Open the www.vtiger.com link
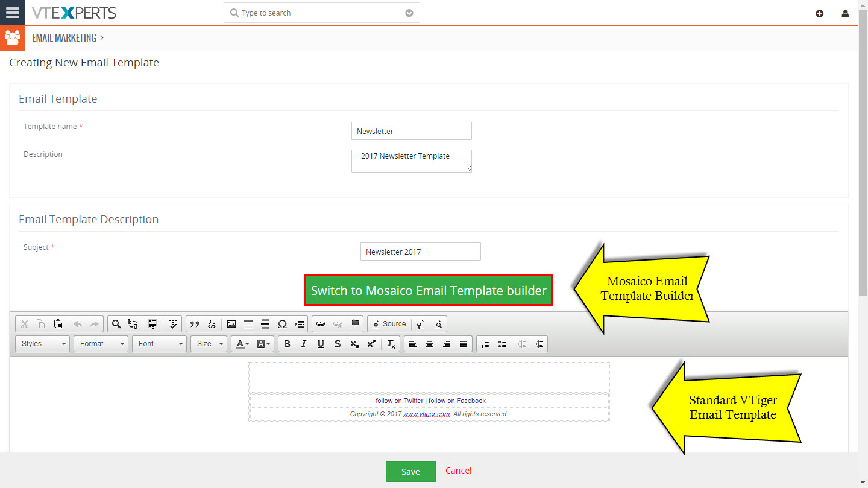 coord(426,414)
